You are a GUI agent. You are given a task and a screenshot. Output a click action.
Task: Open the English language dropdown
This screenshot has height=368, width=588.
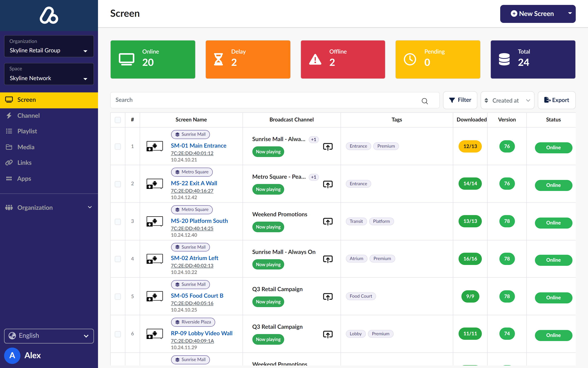coord(49,336)
